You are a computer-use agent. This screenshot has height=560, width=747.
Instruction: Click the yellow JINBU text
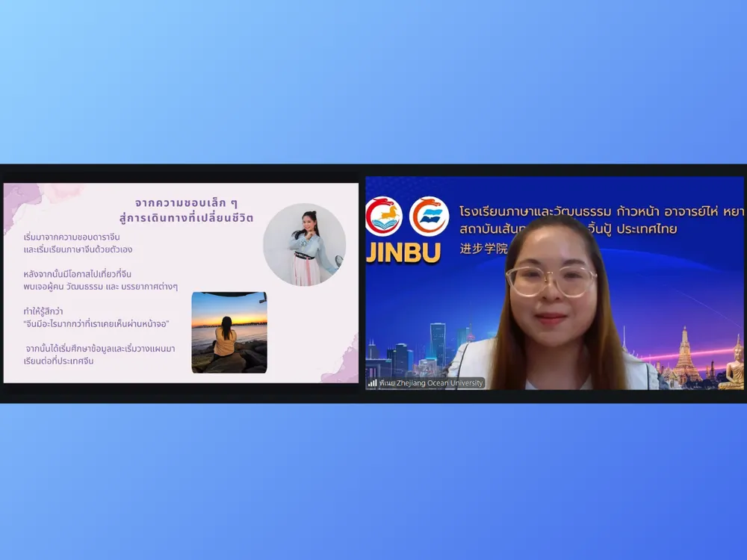[x=403, y=253]
